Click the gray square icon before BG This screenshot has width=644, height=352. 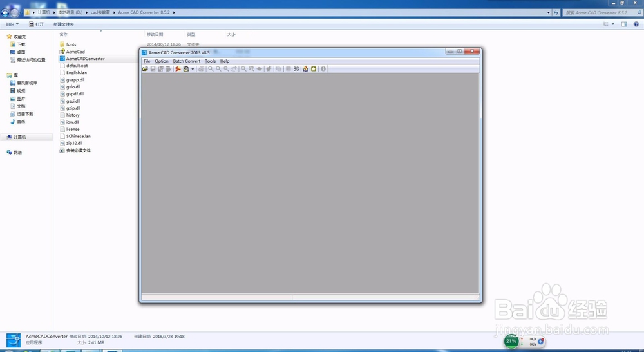(288, 69)
